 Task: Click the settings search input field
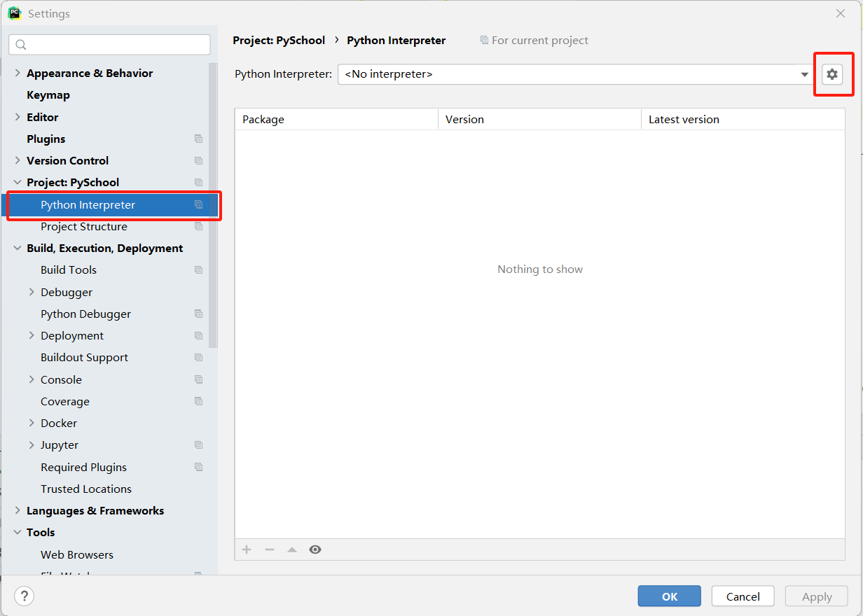[116, 45]
